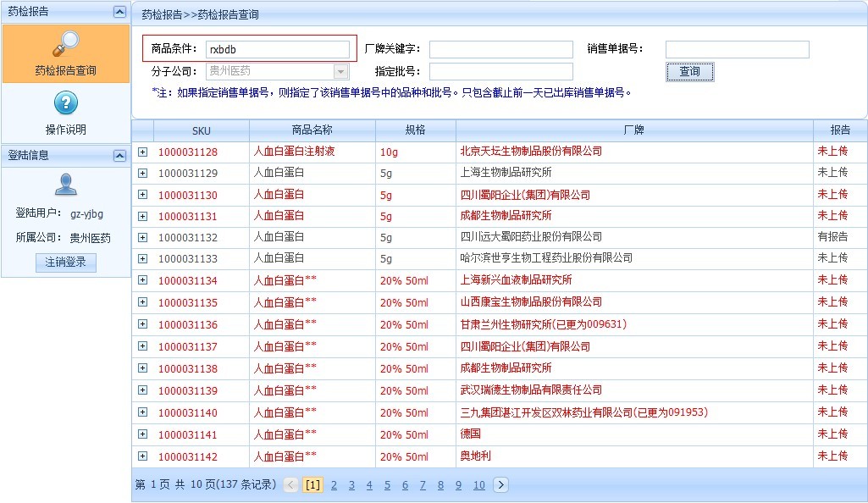Select 操作说明 menu label
This screenshot has width=868, height=503.
(x=66, y=130)
